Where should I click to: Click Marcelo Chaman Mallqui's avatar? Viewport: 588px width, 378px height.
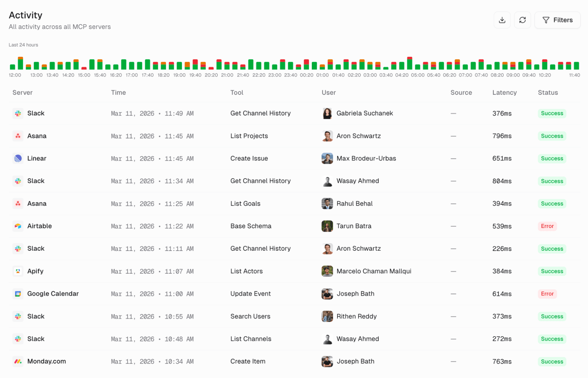[x=327, y=271]
